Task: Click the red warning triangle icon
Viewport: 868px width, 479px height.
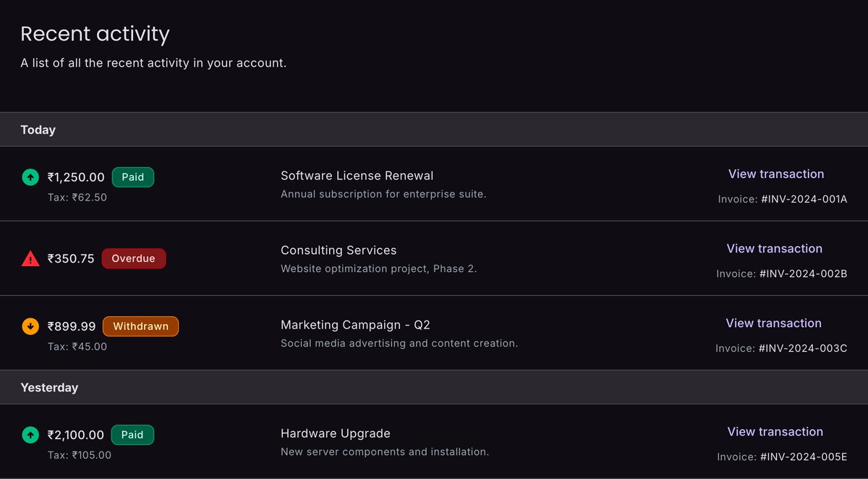Action: 30,258
